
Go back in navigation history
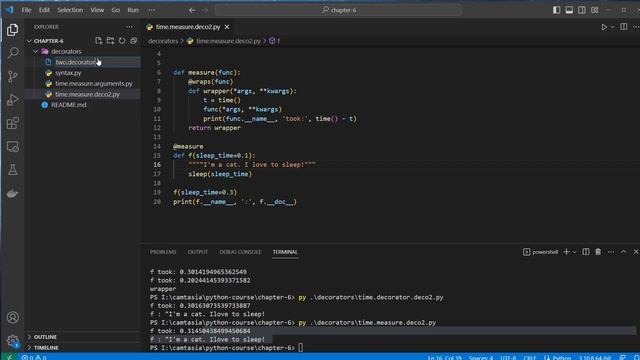[x=192, y=10]
